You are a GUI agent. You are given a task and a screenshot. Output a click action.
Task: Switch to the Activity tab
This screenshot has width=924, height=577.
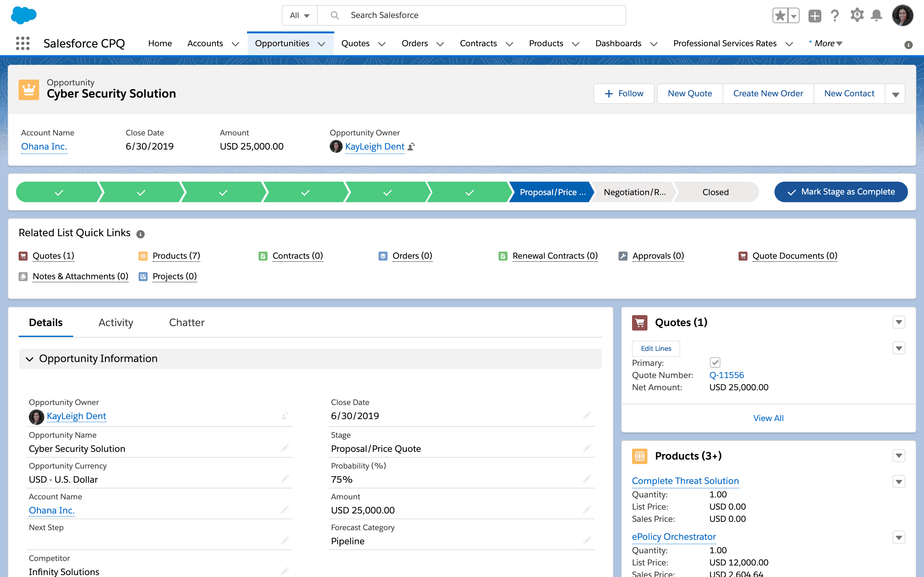(x=116, y=323)
